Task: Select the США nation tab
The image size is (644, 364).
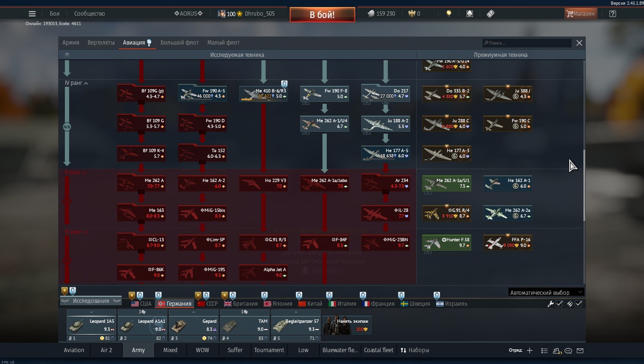Action: 141,304
